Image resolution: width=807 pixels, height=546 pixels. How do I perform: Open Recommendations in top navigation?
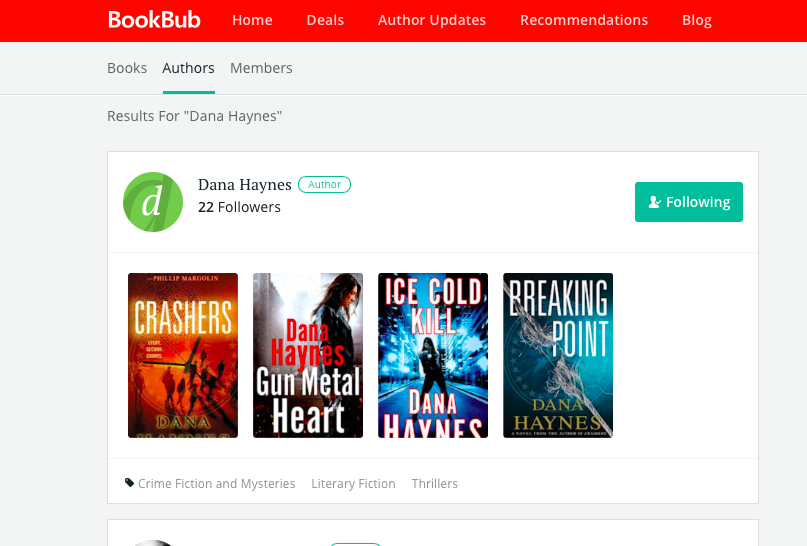click(584, 20)
